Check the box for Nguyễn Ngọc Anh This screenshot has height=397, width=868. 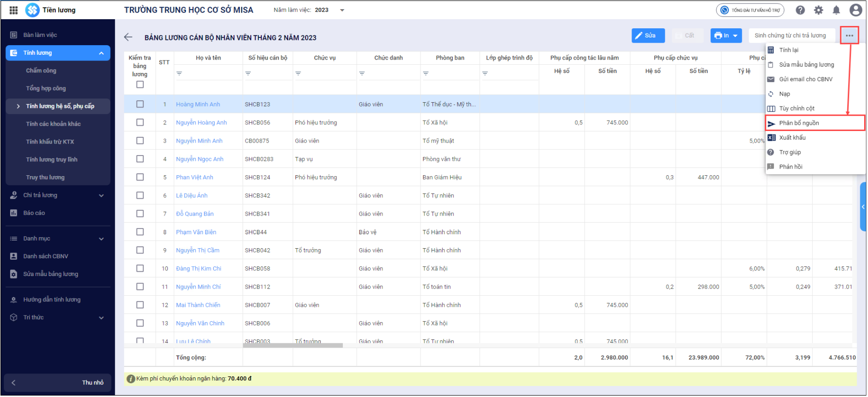tap(140, 159)
